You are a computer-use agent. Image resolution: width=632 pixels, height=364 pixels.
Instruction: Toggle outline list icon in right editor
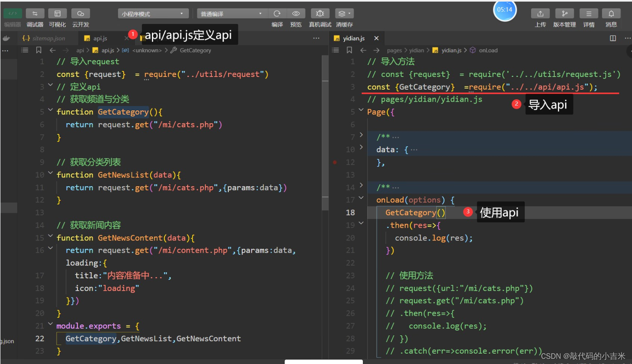tap(335, 50)
